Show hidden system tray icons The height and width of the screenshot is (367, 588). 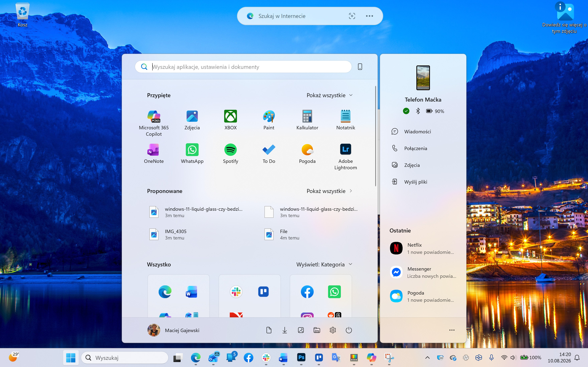pos(427,358)
